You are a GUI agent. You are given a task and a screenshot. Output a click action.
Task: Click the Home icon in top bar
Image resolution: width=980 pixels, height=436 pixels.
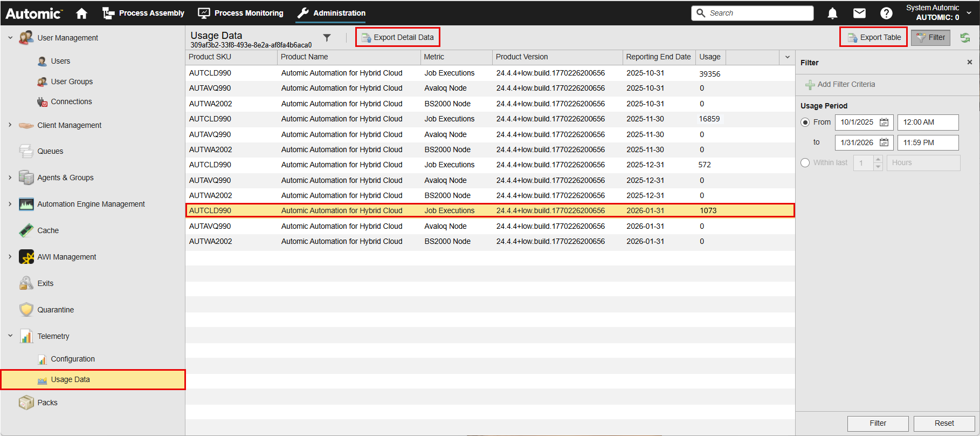tap(81, 13)
